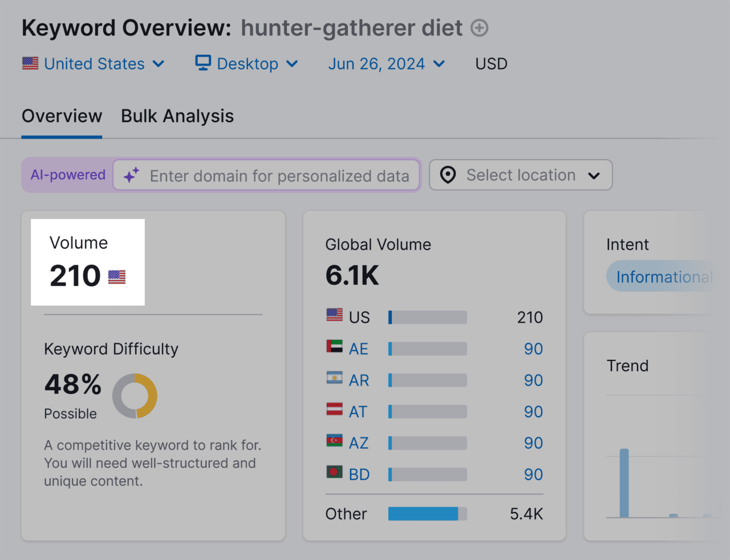Click the Argentina flag in Global Volume
This screenshot has height=560, width=730.
coord(334,378)
